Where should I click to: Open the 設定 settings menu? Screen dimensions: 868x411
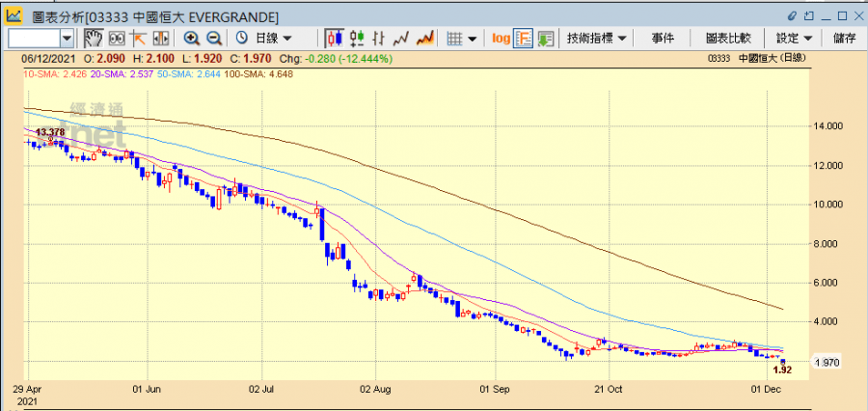[x=794, y=38]
